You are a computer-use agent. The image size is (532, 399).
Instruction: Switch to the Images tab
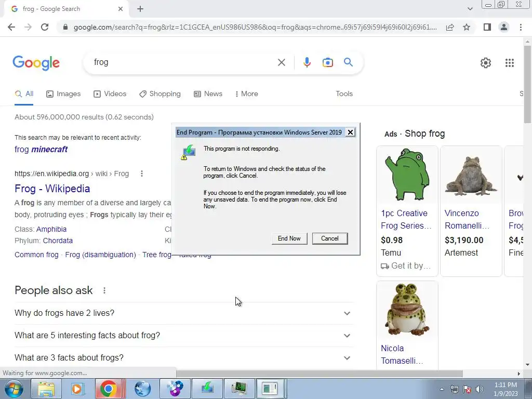(x=63, y=94)
